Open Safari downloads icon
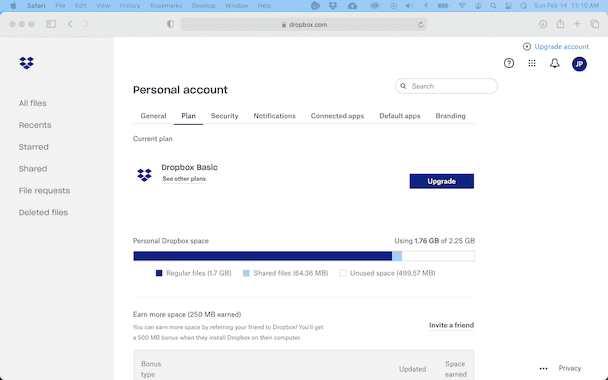Image resolution: width=608 pixels, height=380 pixels. click(543, 24)
